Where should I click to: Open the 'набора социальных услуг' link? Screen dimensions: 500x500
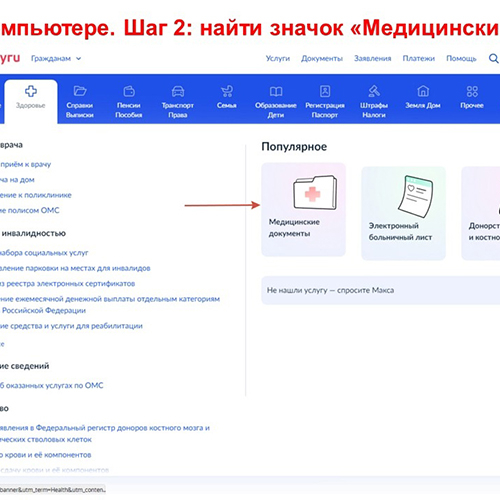pyautogui.click(x=44, y=253)
